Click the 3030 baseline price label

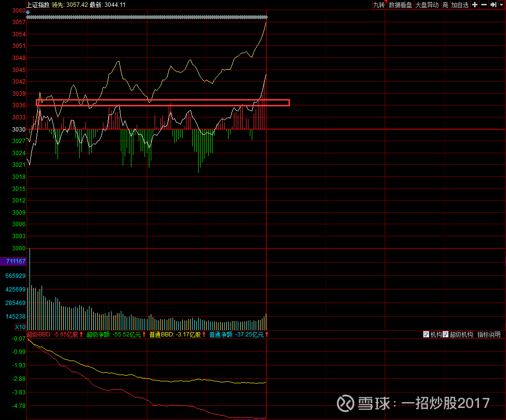(19, 129)
